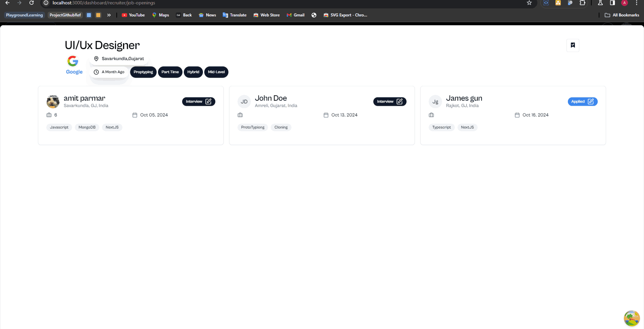Screen dimensions: 644x329
Task: Open the Gmail bookmark
Action: pyautogui.click(x=296, y=15)
